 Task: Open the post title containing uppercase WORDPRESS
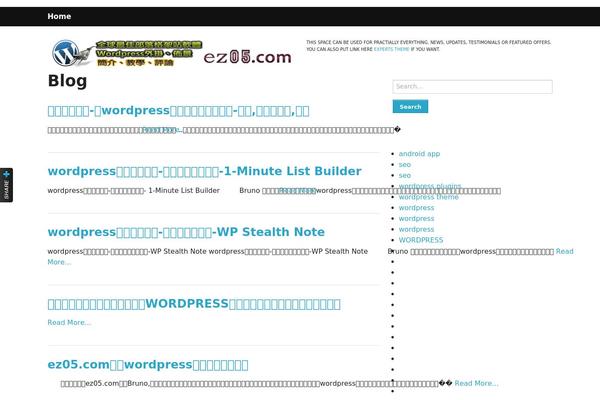click(x=194, y=304)
